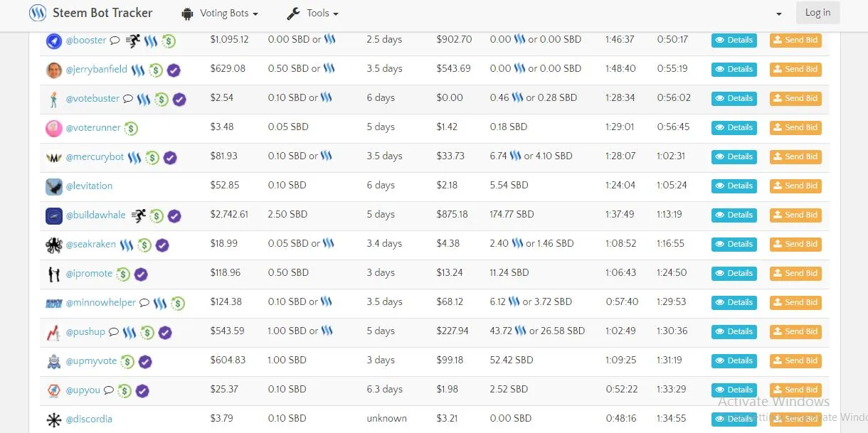Open the @votebuster bot link
The height and width of the screenshot is (433, 868).
point(92,99)
